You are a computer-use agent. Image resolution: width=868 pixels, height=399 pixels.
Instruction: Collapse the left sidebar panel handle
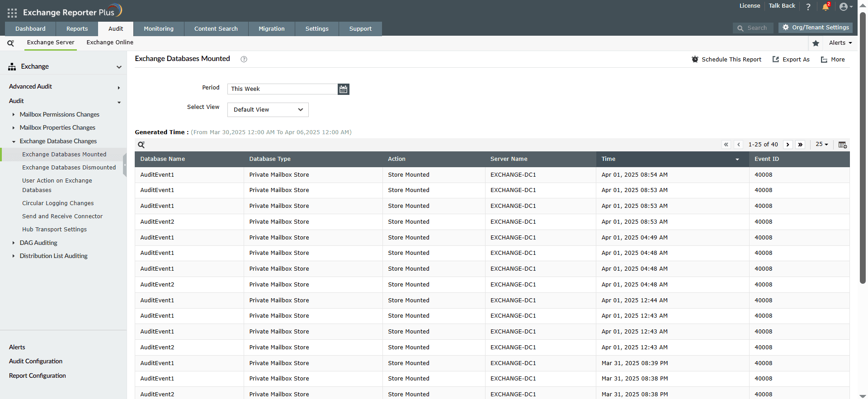point(125,164)
